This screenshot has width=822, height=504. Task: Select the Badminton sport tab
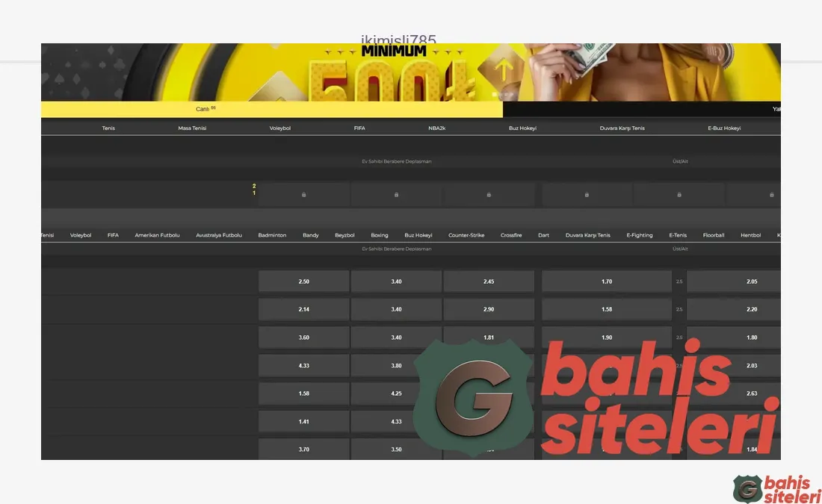(272, 235)
